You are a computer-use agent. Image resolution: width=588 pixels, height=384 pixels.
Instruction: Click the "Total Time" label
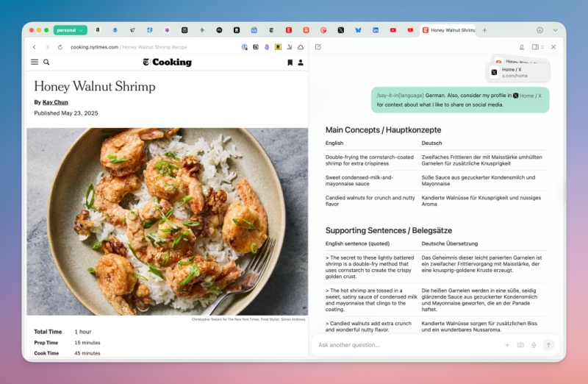48,332
